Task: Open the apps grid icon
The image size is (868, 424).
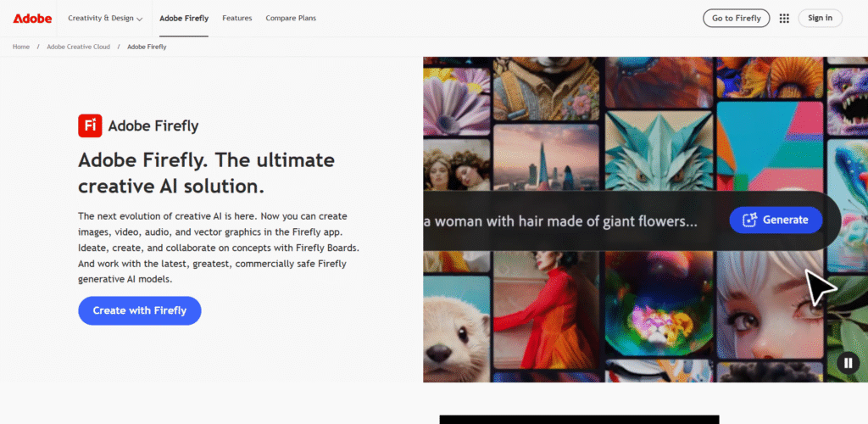Action: [784, 19]
